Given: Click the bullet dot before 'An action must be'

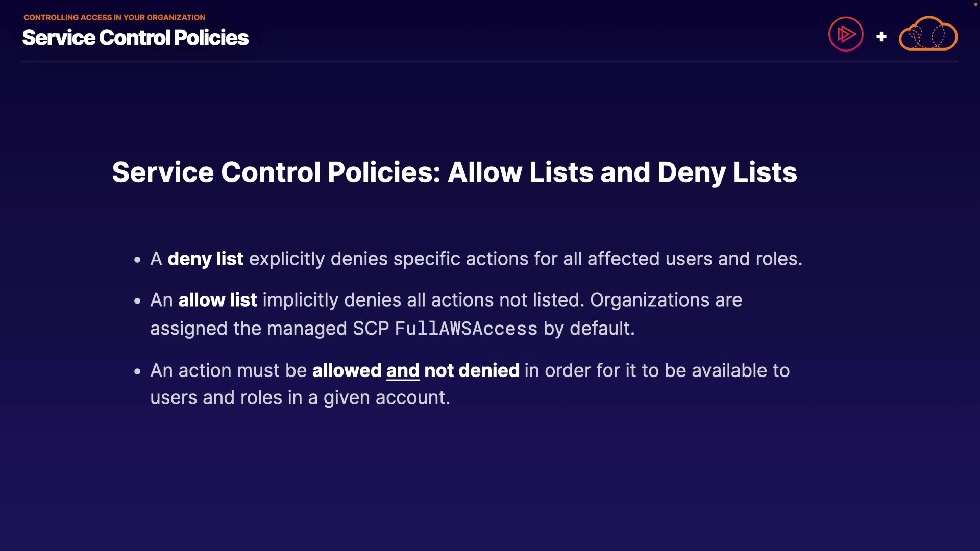Looking at the screenshot, I should pyautogui.click(x=137, y=371).
